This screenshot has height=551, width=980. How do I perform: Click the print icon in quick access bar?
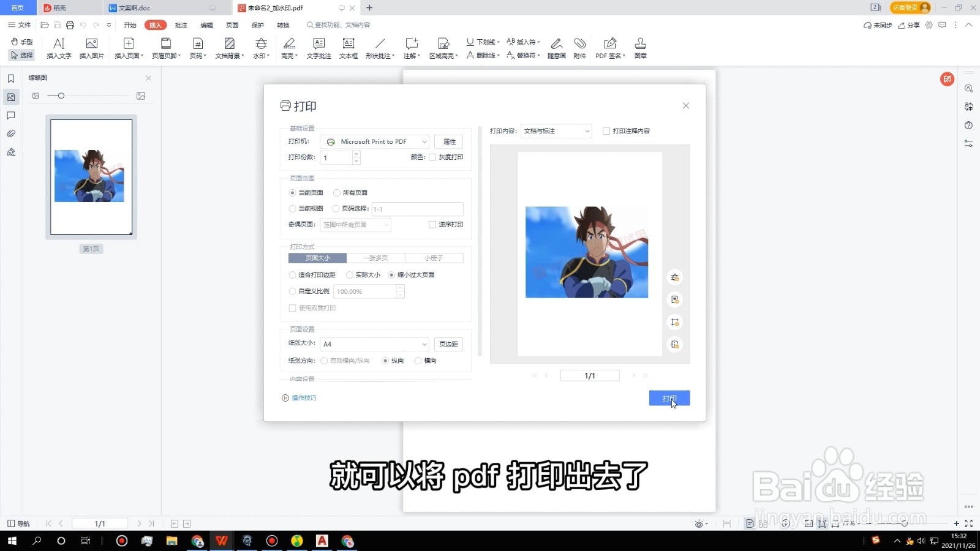coord(70,25)
